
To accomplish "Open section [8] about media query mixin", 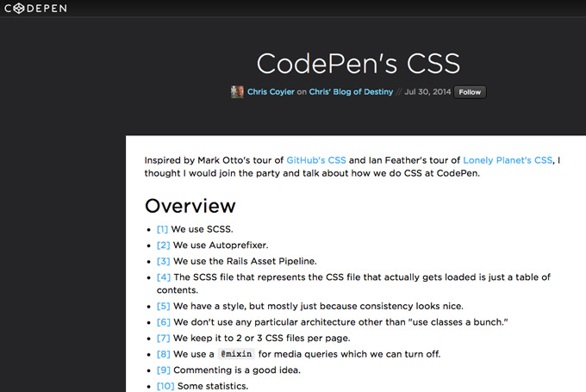I will [164, 354].
